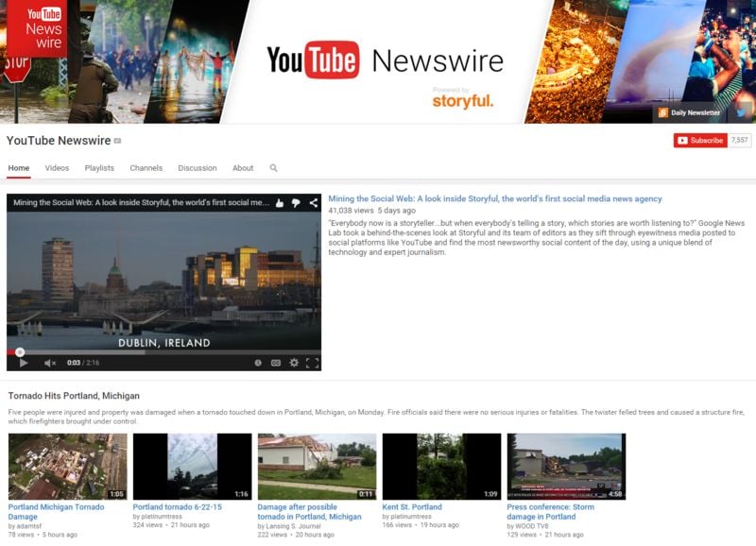Open uploader Lansing S. Journal's channel
This screenshot has height=546, width=756.
tap(293, 526)
